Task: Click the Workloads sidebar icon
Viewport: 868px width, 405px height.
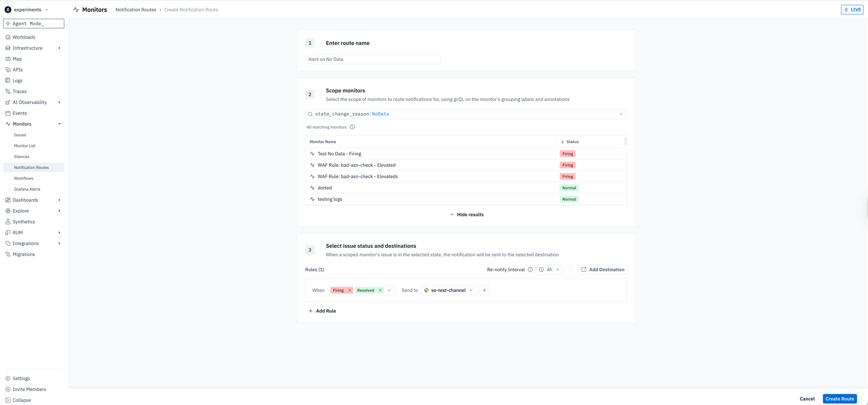Action: coord(8,37)
